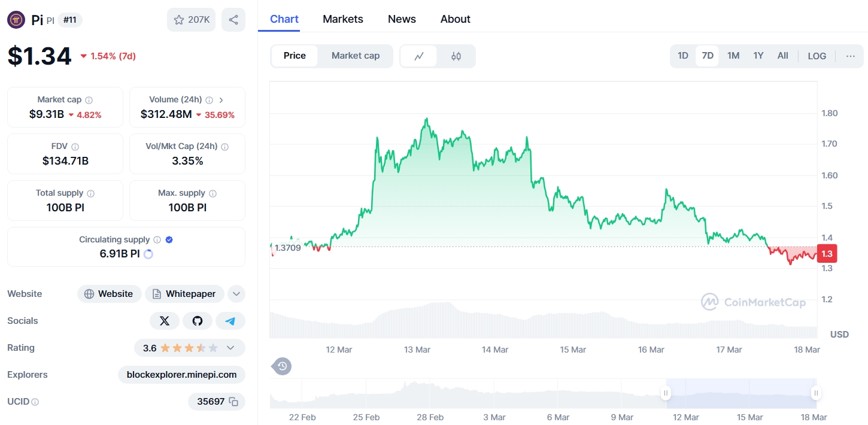The height and width of the screenshot is (425, 868).
Task: Switch to candlestick chart view
Action: (456, 56)
